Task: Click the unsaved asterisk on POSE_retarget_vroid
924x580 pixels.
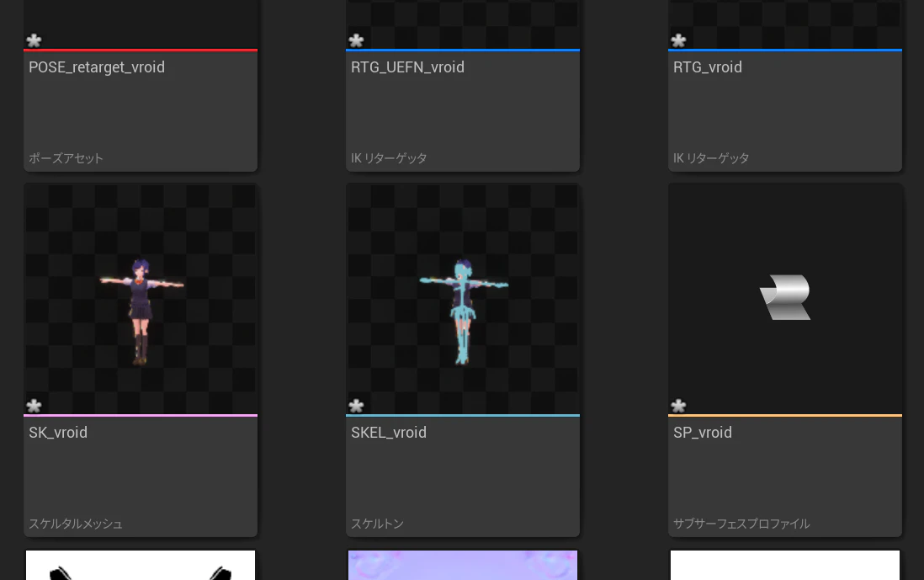Action: [35, 40]
